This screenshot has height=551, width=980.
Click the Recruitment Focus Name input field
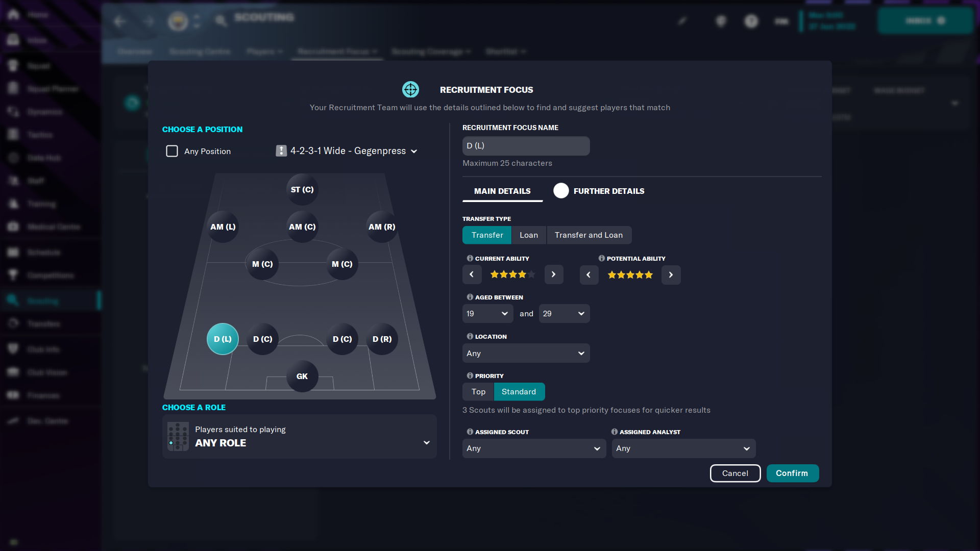526,145
